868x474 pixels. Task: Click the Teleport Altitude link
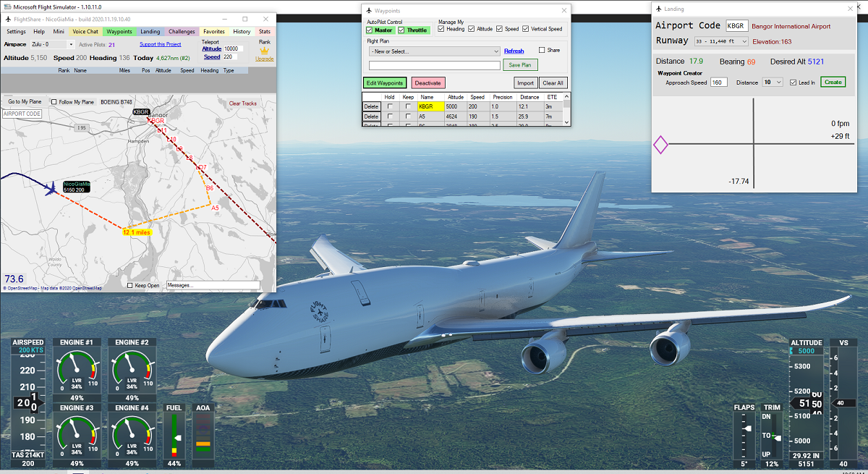coord(212,48)
